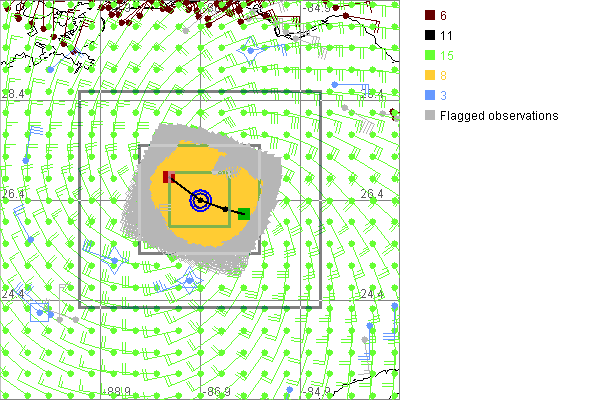The width and height of the screenshot is (600, 400).
Task: Click the green square track end marker
Action: [x=243, y=213]
